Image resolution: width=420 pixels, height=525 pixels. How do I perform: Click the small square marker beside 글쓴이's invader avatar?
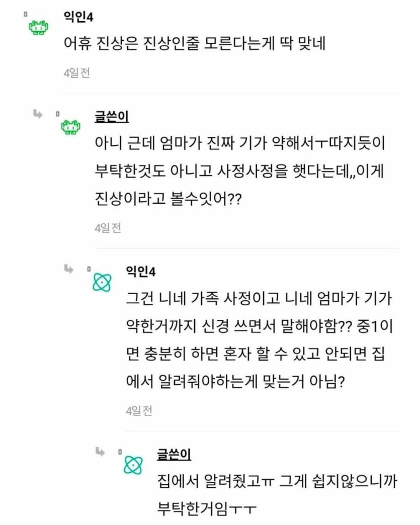[x=58, y=114]
